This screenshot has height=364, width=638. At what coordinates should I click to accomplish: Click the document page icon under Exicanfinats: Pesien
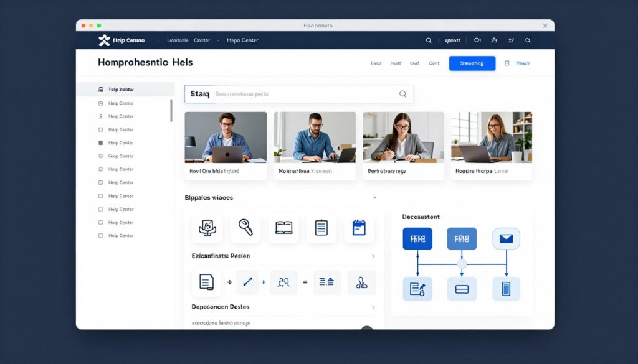[x=206, y=282]
